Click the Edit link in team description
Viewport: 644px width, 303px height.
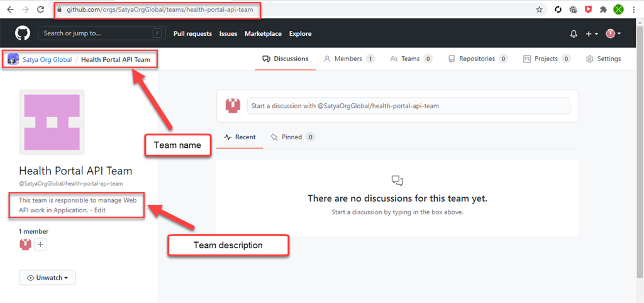[100, 210]
